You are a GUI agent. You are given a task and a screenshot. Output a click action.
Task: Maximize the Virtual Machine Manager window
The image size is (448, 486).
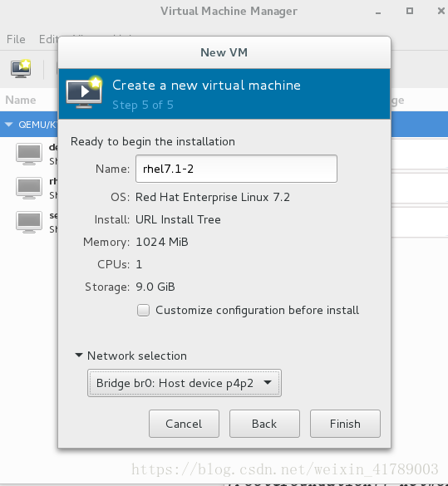410,11
